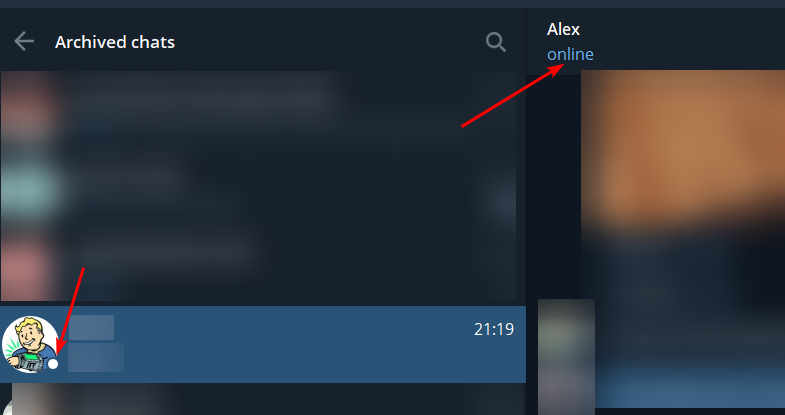This screenshot has width=785, height=415.
Task: Click the blurred contact name in highlighted chat row
Action: tap(91, 328)
